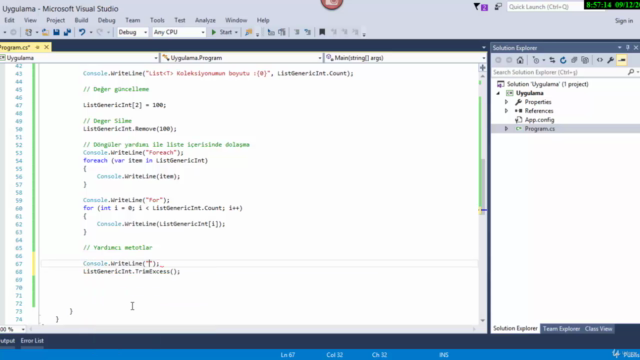Viewport: 640px width, 360px height.
Task: Expand the Properties node
Action: 507,102
